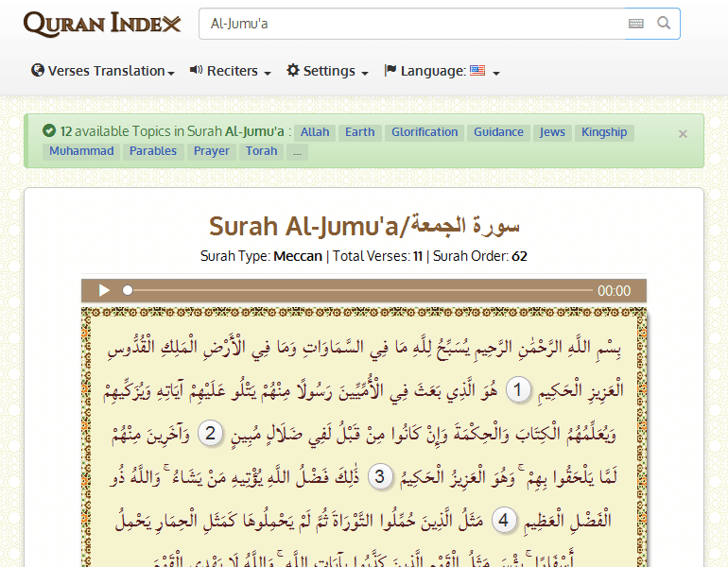Click verse number 1 marker

click(x=517, y=389)
